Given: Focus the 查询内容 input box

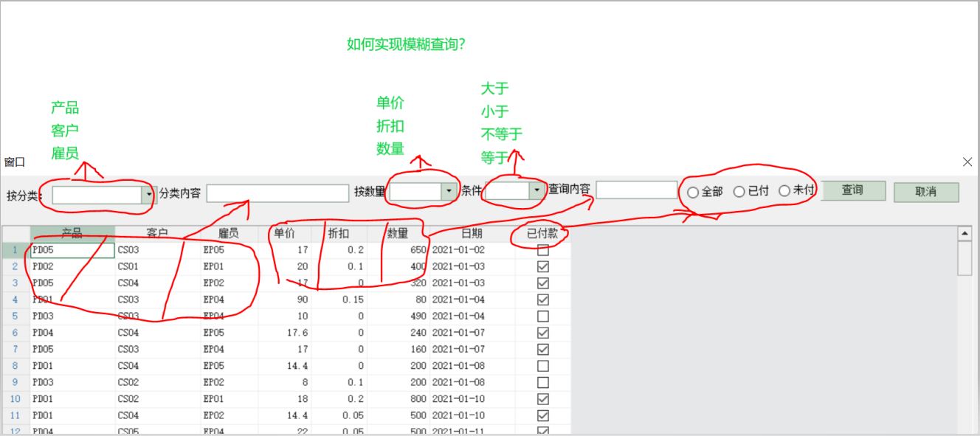Looking at the screenshot, I should click(x=636, y=190).
